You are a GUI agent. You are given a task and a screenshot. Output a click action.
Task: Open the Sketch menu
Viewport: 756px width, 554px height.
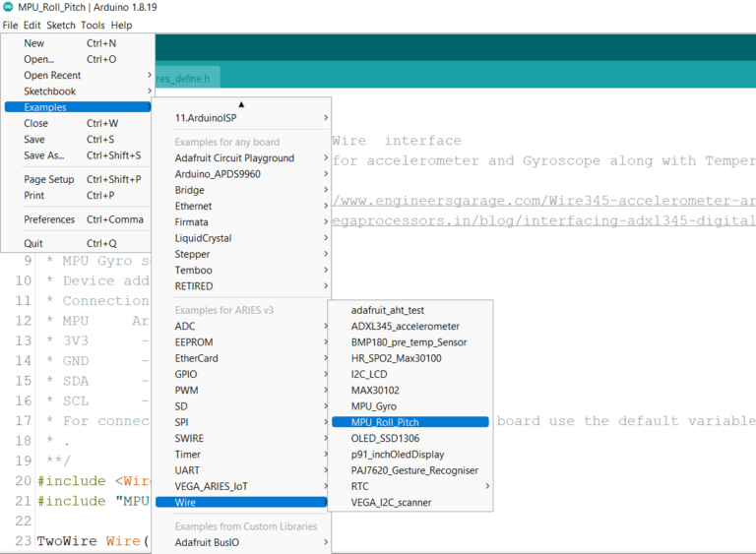pyautogui.click(x=61, y=25)
